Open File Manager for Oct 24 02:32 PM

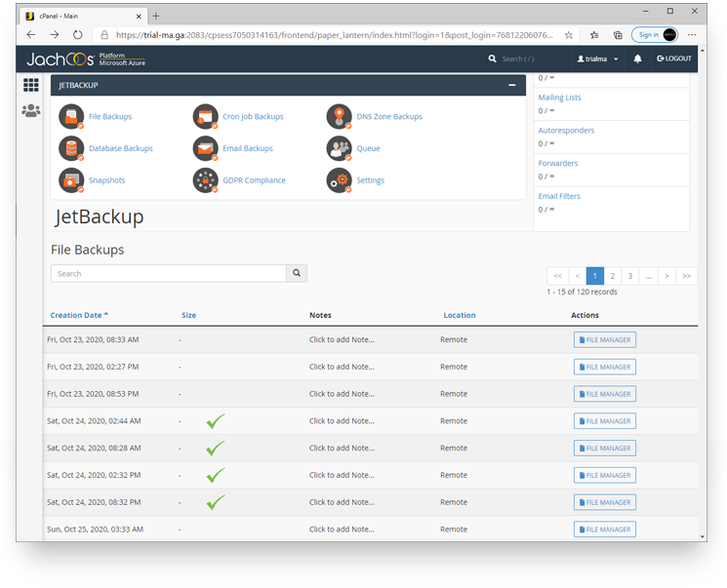(x=605, y=476)
